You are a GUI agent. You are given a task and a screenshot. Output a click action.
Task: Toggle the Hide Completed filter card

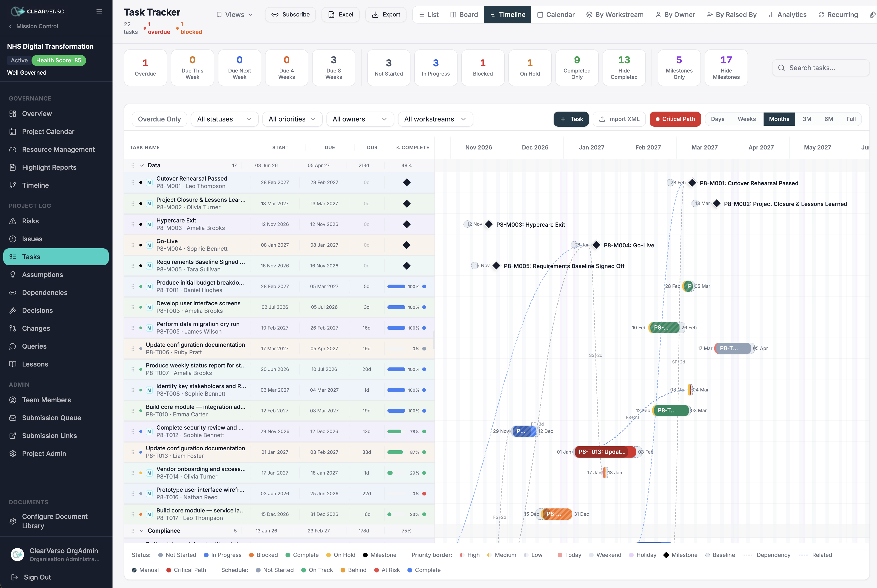(624, 68)
